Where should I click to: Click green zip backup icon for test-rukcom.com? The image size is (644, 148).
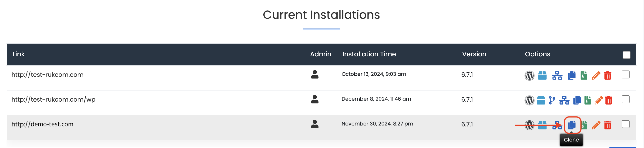pos(584,75)
